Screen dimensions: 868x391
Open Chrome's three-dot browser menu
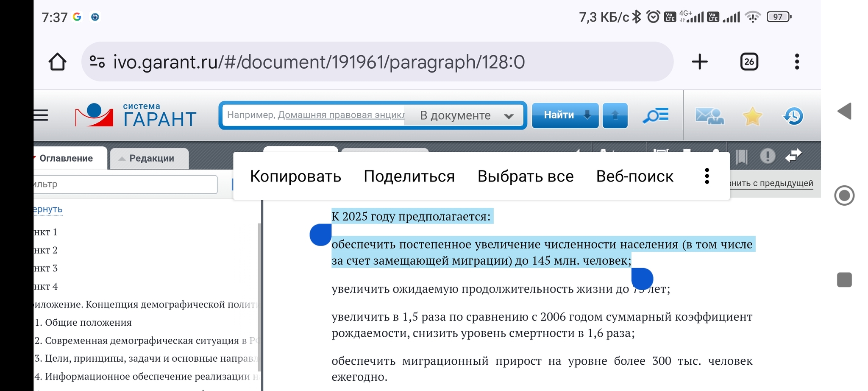tap(797, 62)
